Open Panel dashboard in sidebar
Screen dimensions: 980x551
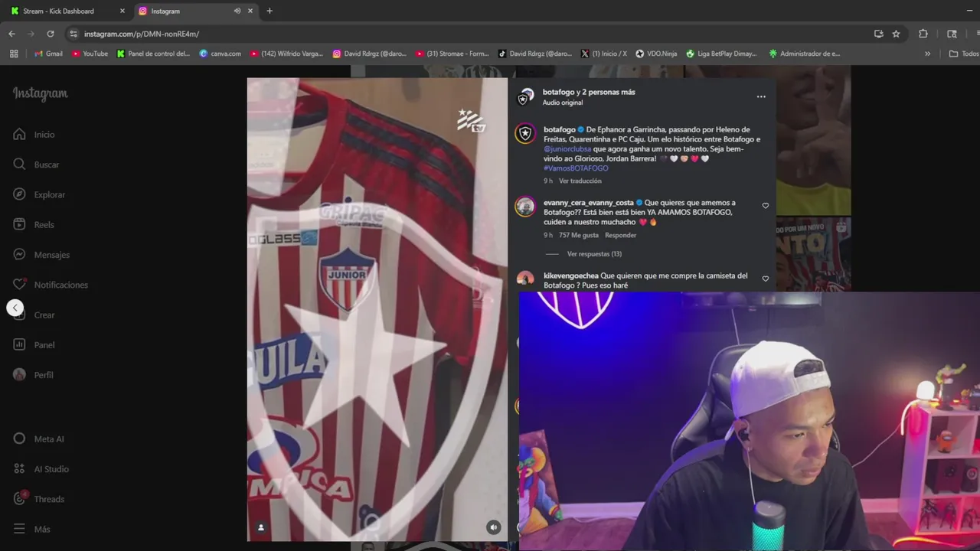point(34,345)
